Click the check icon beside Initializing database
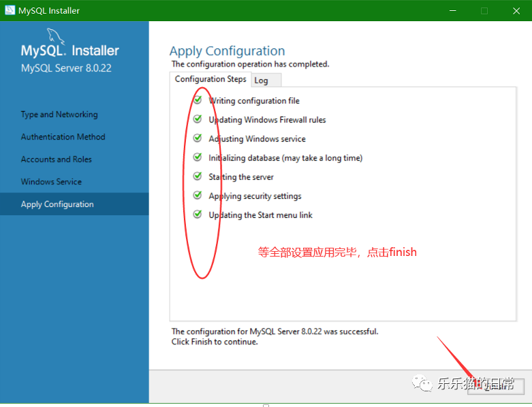 pyautogui.click(x=198, y=157)
